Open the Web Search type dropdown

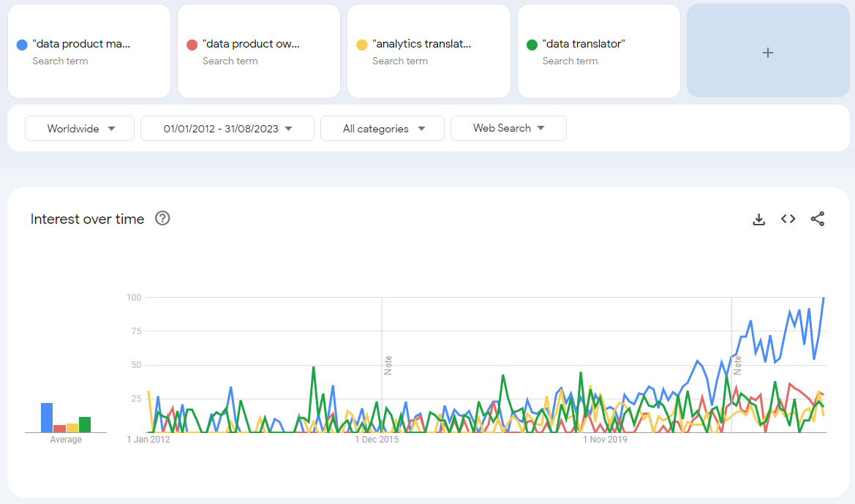click(x=508, y=128)
